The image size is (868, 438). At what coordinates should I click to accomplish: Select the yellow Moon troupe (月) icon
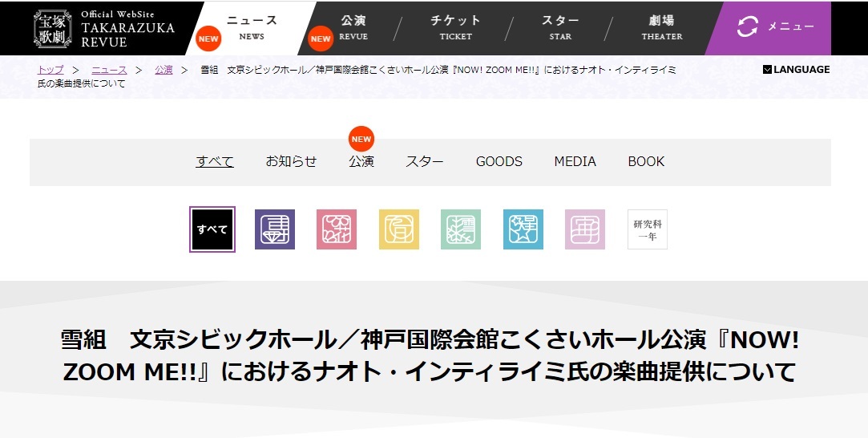click(399, 229)
